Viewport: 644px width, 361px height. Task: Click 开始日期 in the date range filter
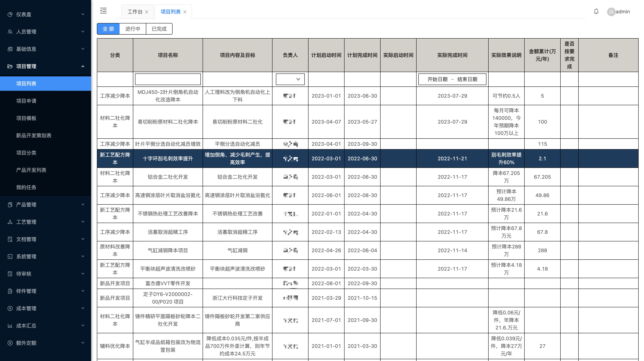point(437,79)
